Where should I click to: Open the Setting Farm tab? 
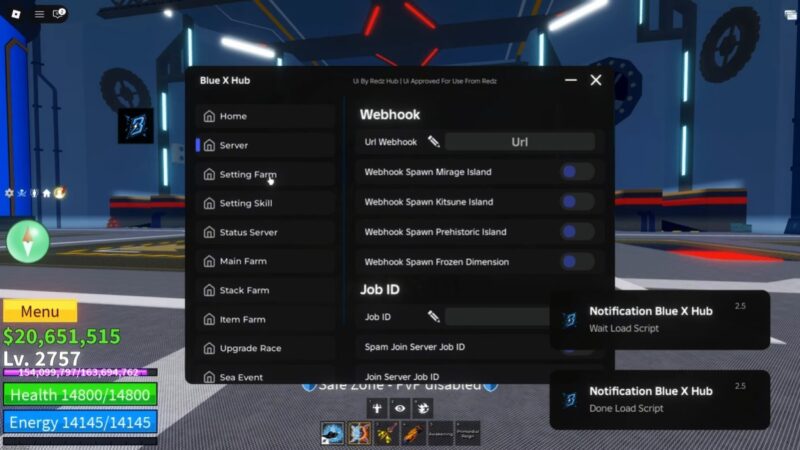click(x=265, y=174)
